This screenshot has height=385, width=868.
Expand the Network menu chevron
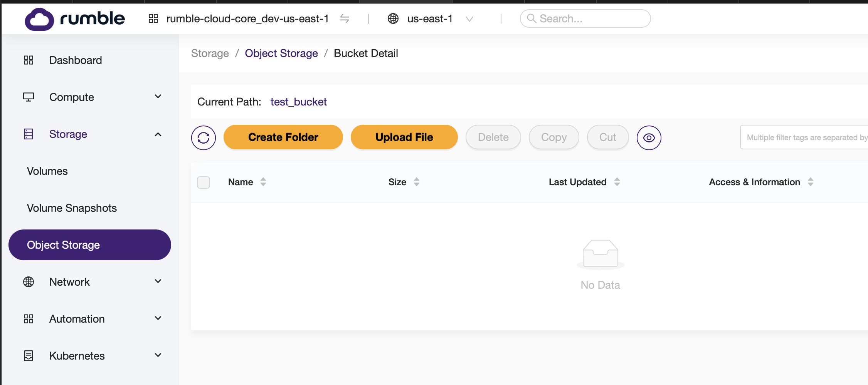pos(158,281)
